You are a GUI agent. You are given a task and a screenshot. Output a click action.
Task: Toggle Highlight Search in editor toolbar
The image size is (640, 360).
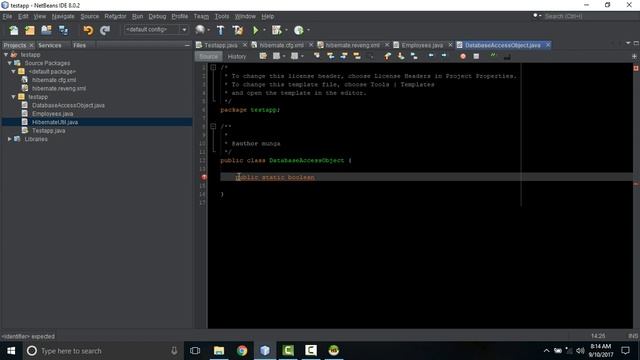pos(357,56)
